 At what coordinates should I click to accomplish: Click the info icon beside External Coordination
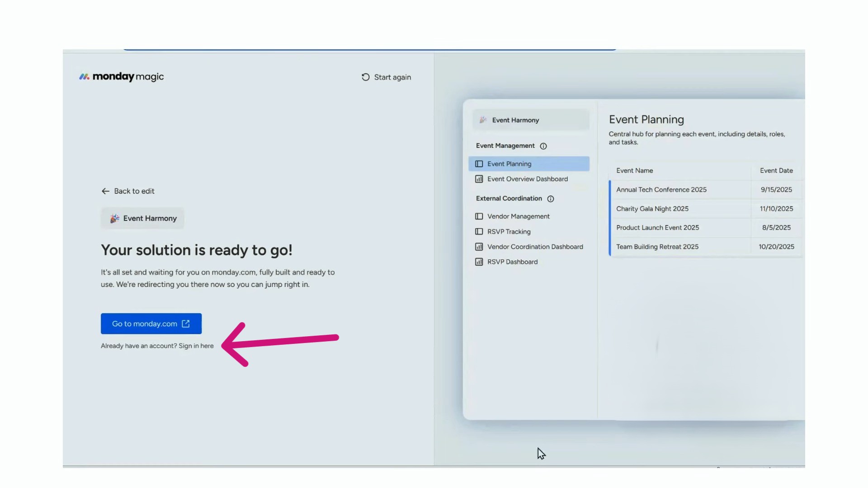click(550, 199)
